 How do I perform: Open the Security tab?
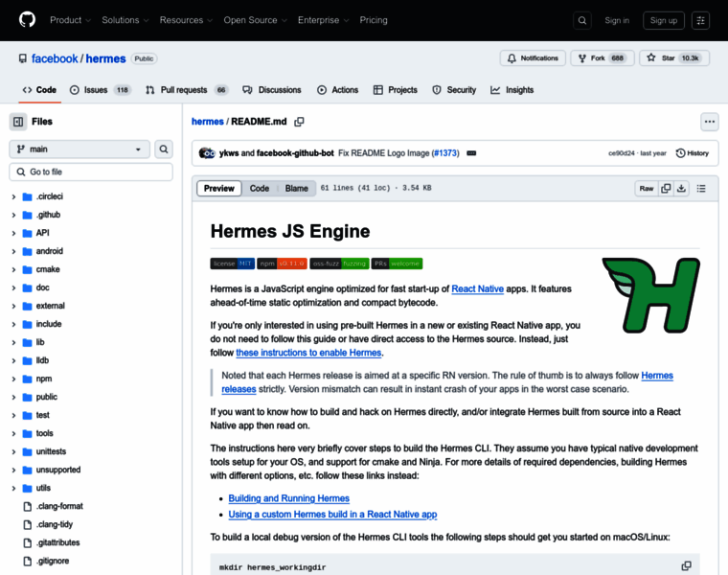point(454,90)
